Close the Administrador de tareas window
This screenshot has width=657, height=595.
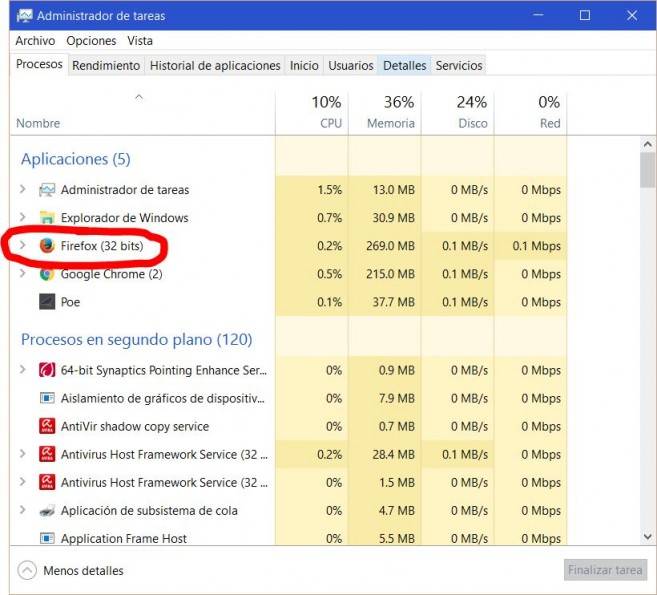pyautogui.click(x=632, y=15)
